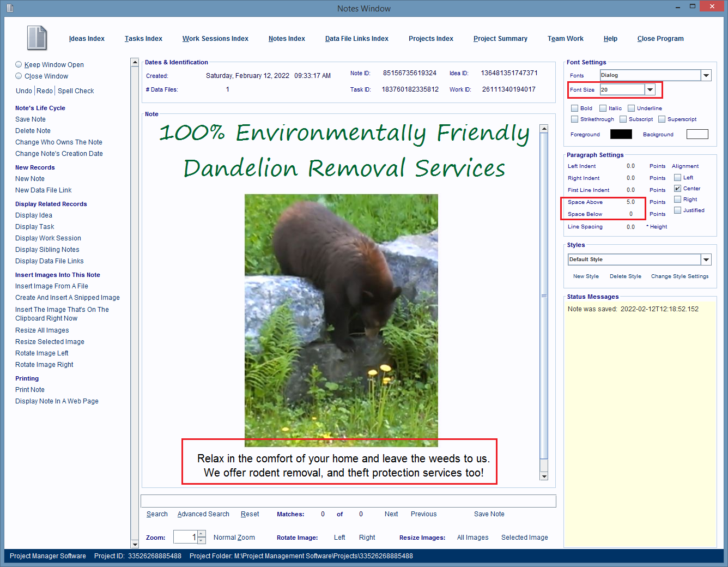Click Display Sibling Notes
Screen dimensions: 728x567
pyautogui.click(x=47, y=250)
